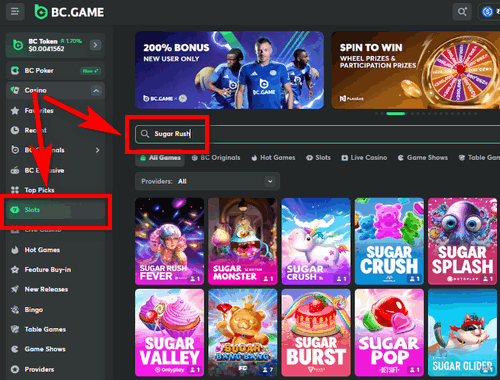
Task: Select the Slots filter tab
Action: tap(319, 158)
